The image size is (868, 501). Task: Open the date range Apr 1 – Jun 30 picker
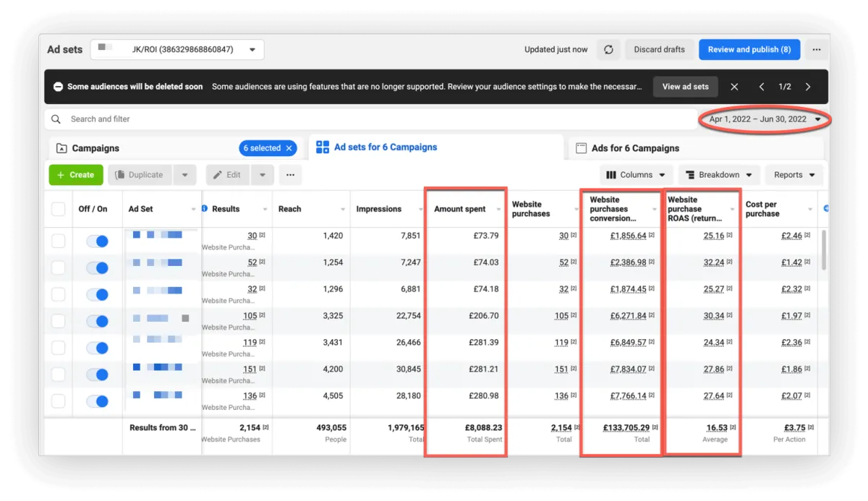click(765, 119)
